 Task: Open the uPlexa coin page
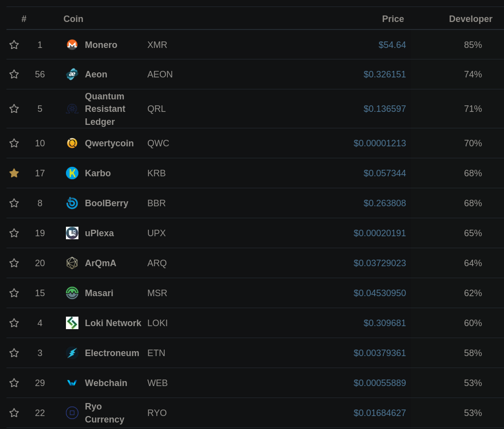pyautogui.click(x=99, y=233)
